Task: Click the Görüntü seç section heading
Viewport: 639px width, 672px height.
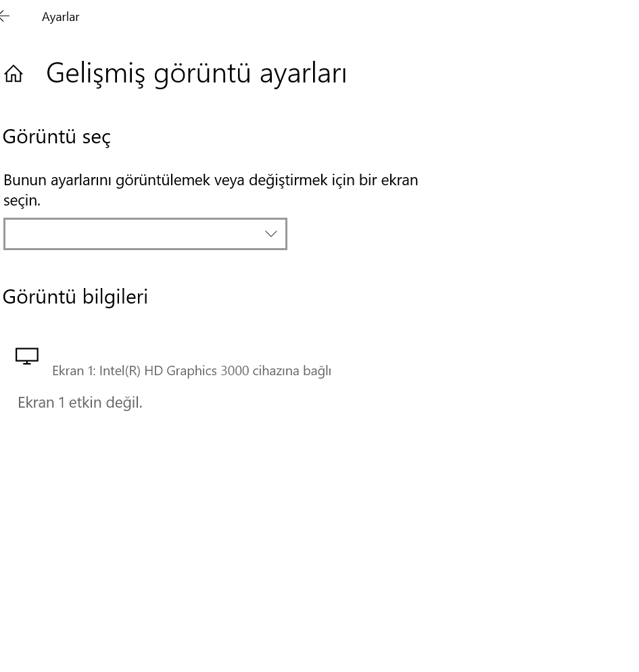Action: tap(57, 137)
